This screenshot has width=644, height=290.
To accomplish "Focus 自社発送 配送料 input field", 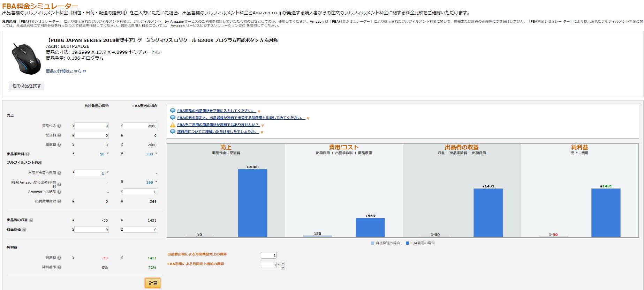I will pos(91,135).
